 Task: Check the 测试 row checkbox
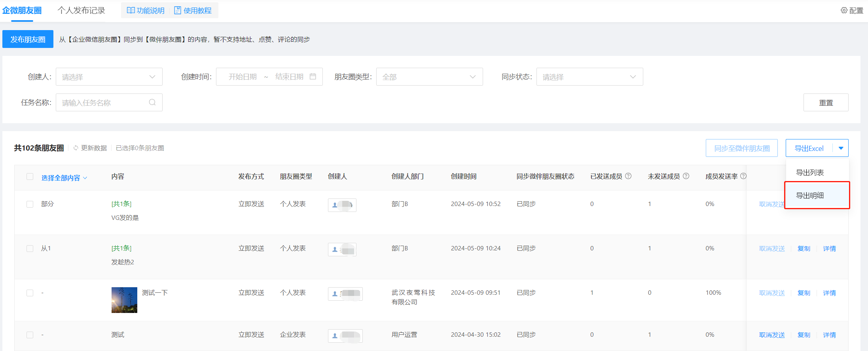[30, 335]
